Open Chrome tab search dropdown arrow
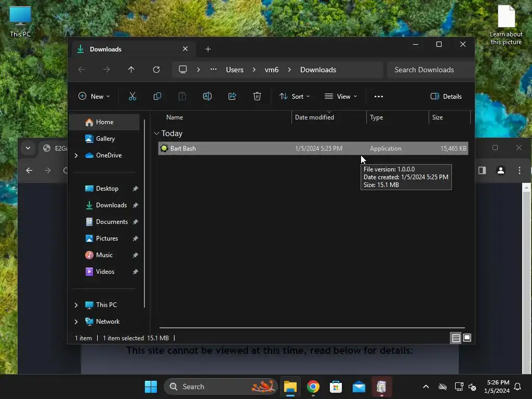Image resolution: width=532 pixels, height=399 pixels. (28, 148)
